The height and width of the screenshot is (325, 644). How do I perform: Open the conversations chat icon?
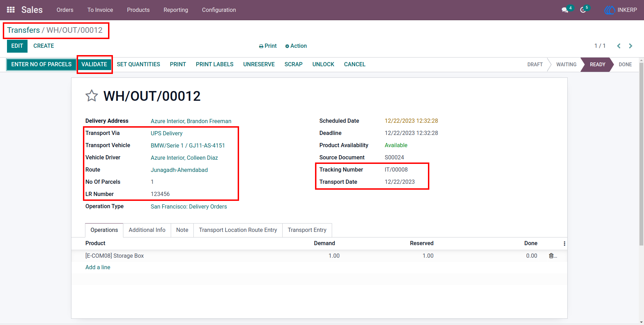coord(565,10)
